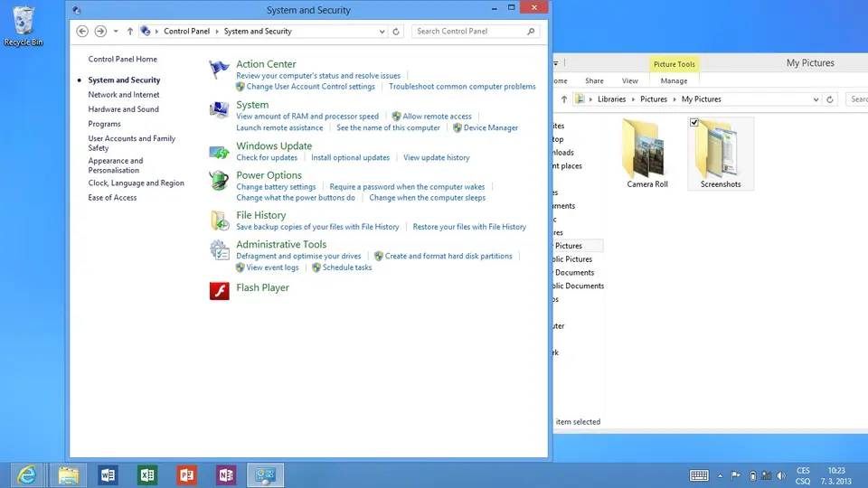Click View update history link
Screen dimensions: 868x488
[x=436, y=157]
